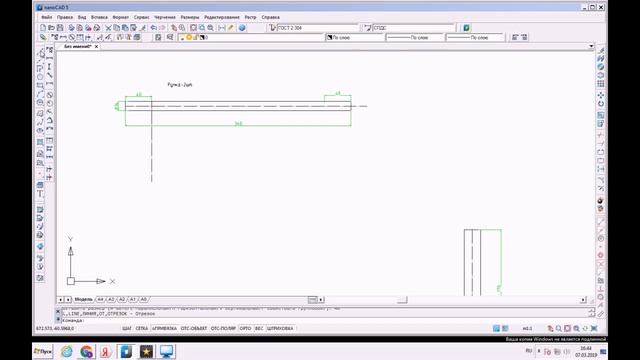Toggle ОРТО orthogonal mode
Viewport: 640px width, 360px height.
coord(245,328)
